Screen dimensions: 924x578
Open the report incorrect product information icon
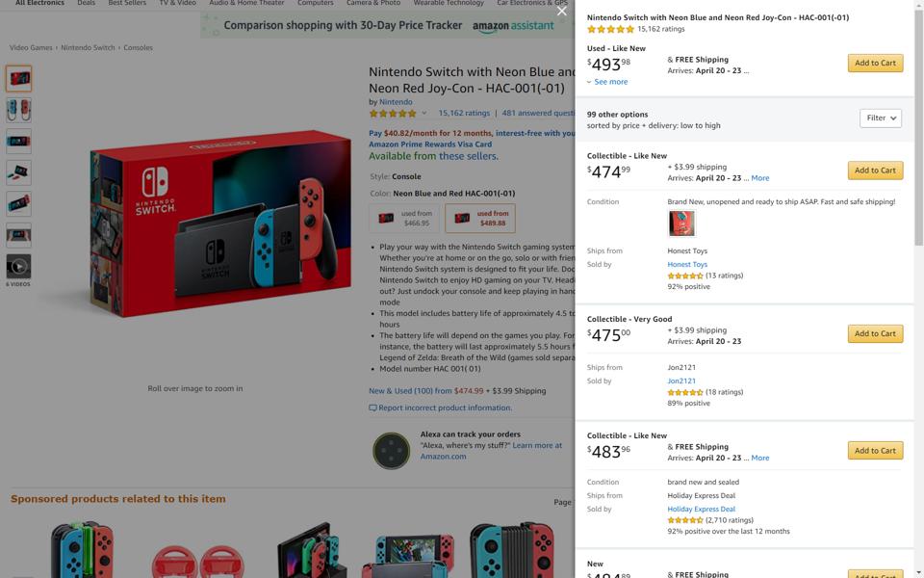372,407
